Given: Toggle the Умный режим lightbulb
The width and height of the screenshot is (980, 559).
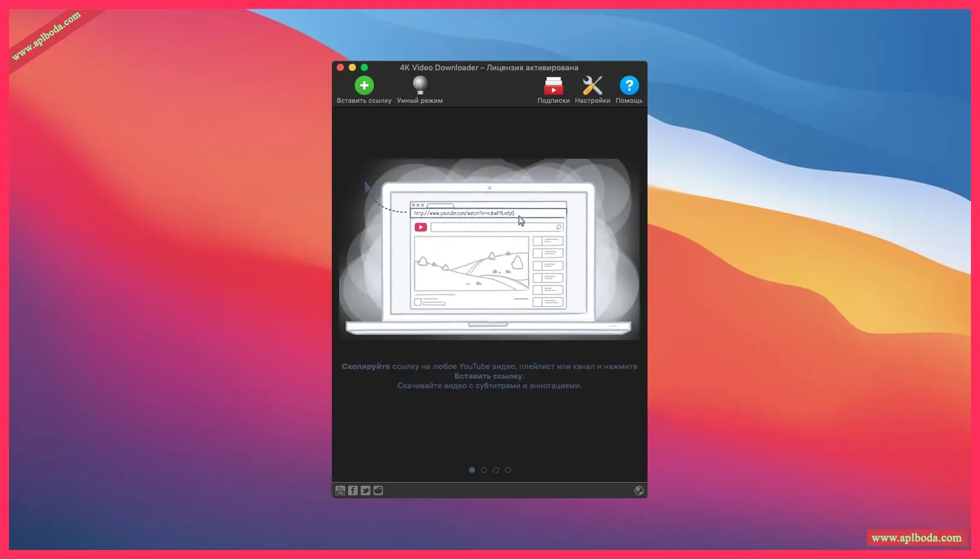Looking at the screenshot, I should tap(420, 85).
